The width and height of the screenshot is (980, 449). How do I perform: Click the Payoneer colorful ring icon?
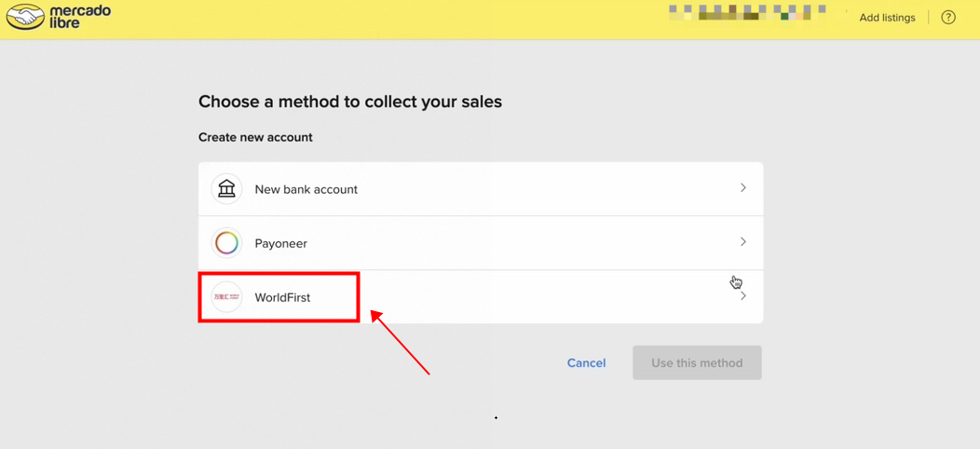coord(226,243)
